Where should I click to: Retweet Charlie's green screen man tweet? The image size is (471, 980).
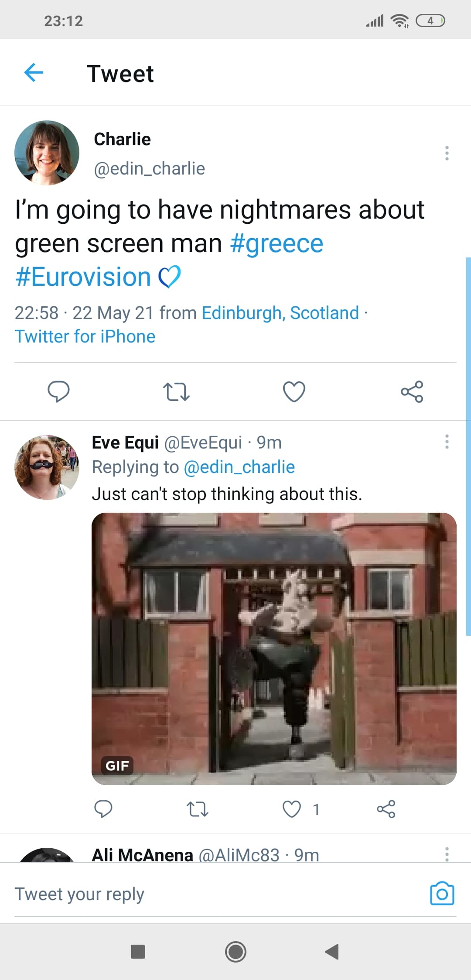[176, 391]
